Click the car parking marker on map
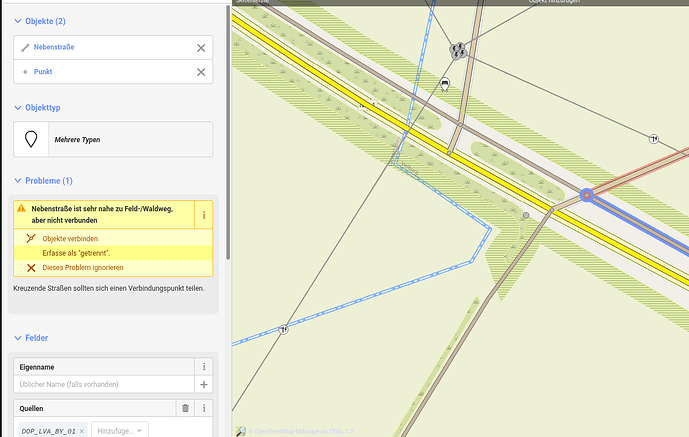 click(x=445, y=84)
